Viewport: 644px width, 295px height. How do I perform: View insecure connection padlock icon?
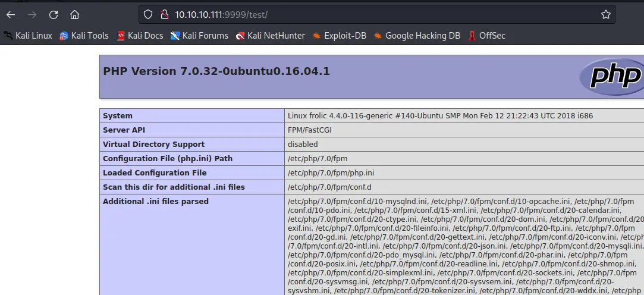pyautogui.click(x=165, y=15)
